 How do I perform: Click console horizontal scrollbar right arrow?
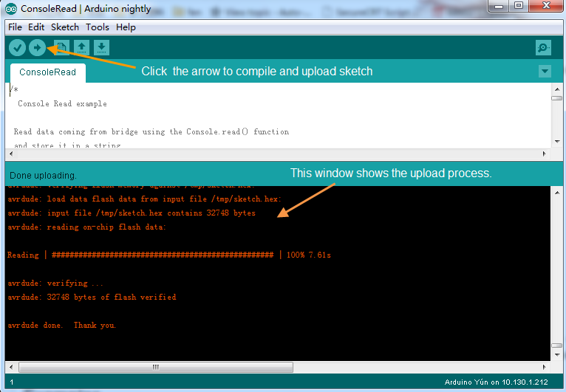(x=545, y=367)
